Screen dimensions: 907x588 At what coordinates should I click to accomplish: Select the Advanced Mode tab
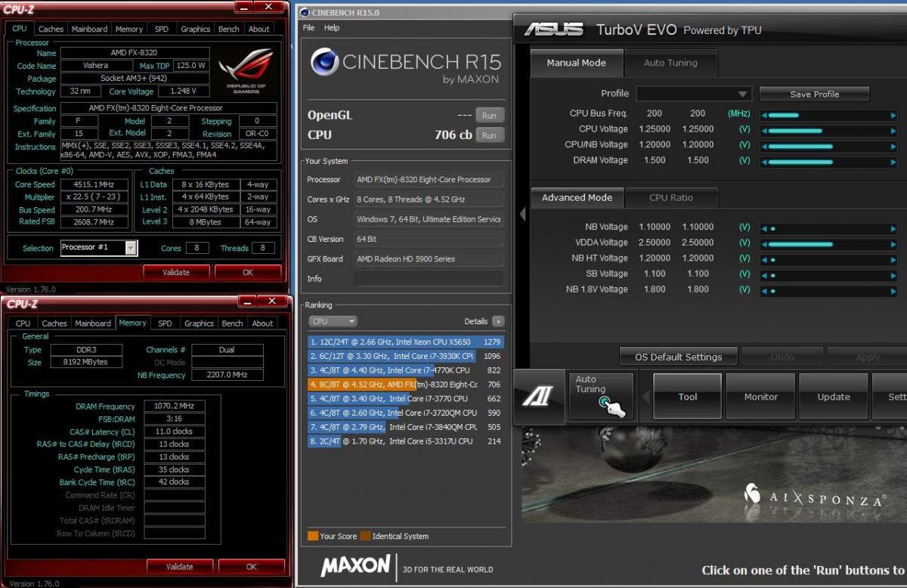coord(577,198)
